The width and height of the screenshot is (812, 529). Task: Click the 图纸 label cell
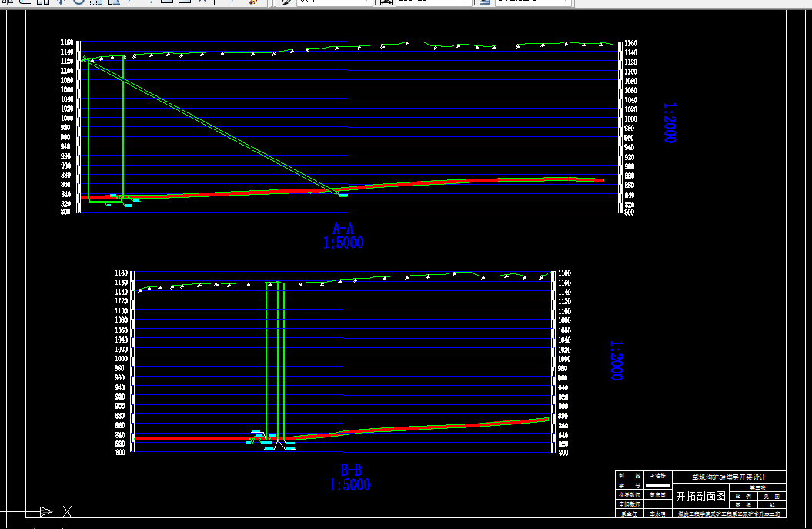coord(743,504)
